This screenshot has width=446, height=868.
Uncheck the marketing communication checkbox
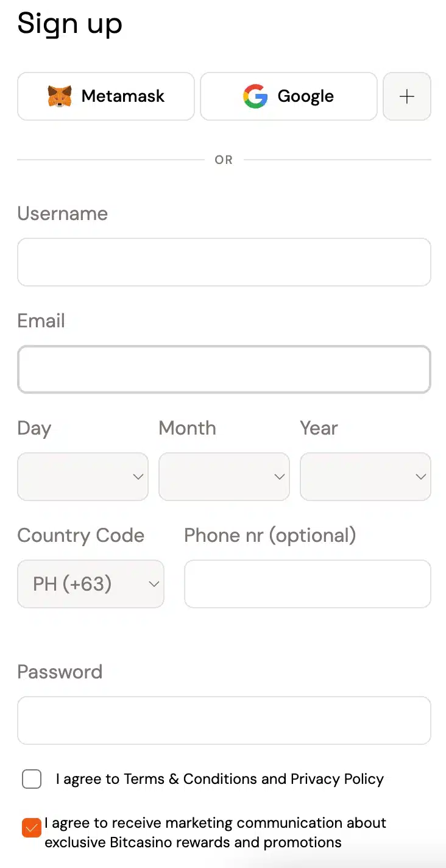coord(32,828)
